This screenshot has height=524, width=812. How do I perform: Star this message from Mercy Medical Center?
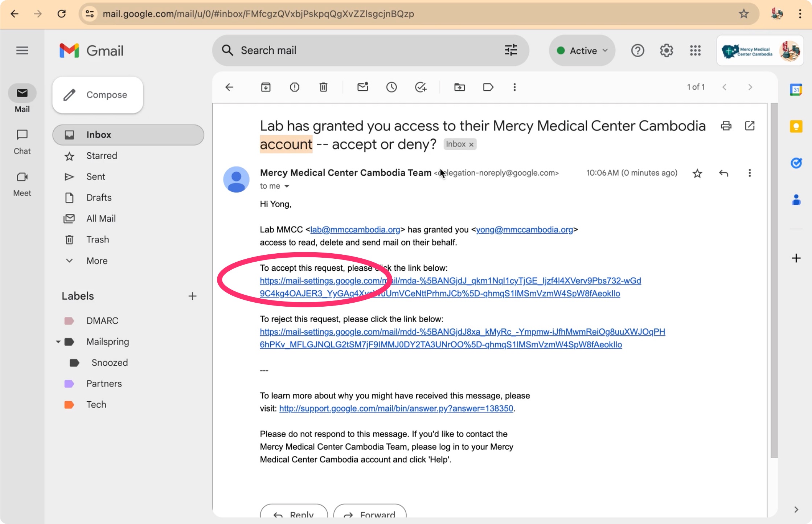697,173
